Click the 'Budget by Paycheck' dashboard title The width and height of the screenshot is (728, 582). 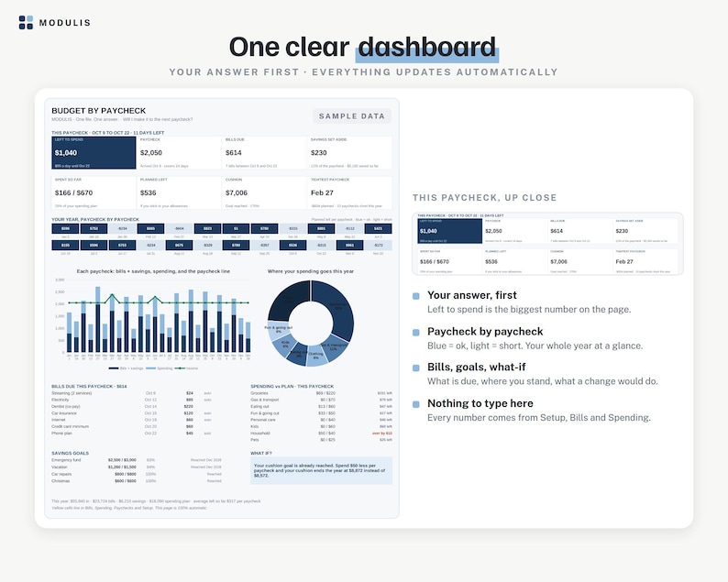coord(98,111)
